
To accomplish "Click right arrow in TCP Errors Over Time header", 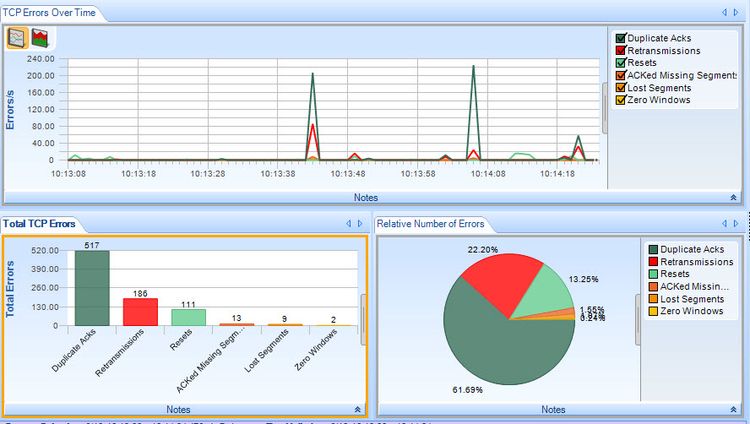I will click(736, 12).
